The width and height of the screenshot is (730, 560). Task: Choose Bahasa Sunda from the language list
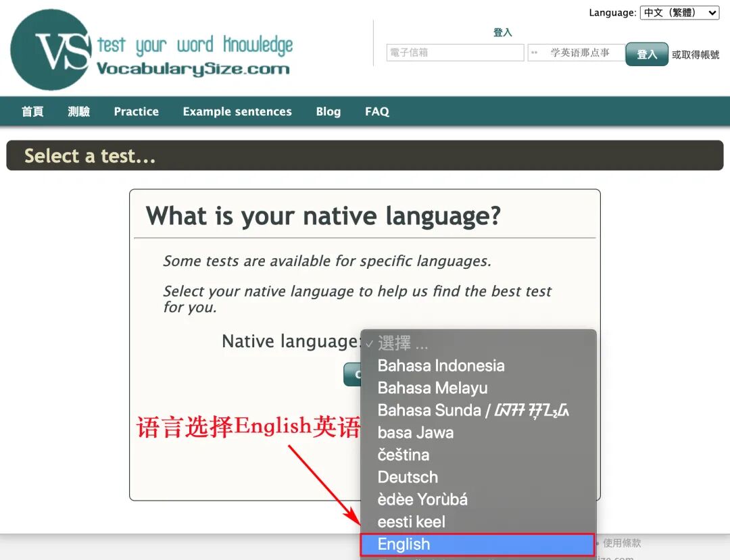[478, 410]
